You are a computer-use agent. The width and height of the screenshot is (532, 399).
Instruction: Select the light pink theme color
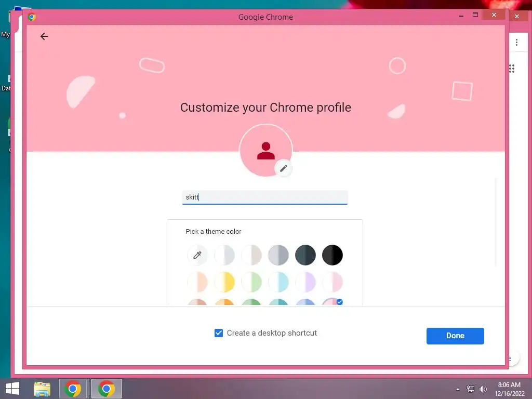pos(332,282)
